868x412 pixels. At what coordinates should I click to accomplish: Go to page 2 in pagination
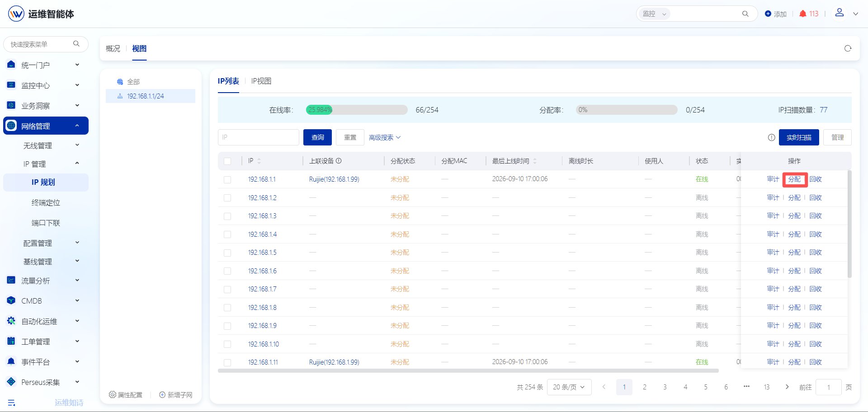(645, 387)
